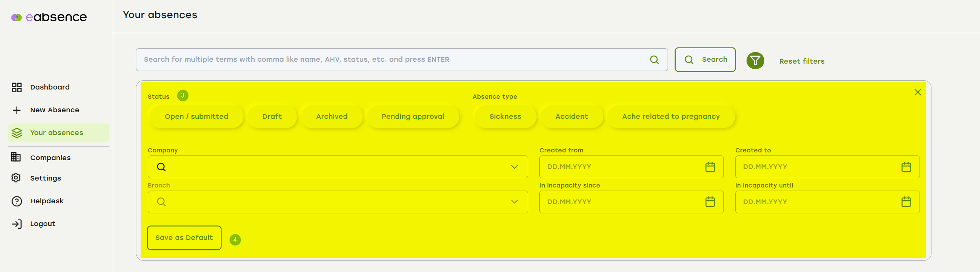
Task: Click the Helpdesk question mark icon
Action: pyautogui.click(x=17, y=201)
